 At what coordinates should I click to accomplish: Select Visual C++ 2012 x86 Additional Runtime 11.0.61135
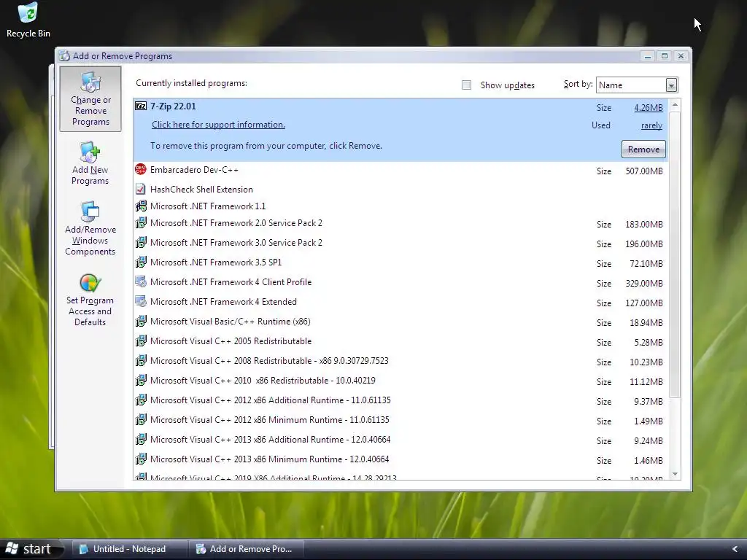(400, 400)
